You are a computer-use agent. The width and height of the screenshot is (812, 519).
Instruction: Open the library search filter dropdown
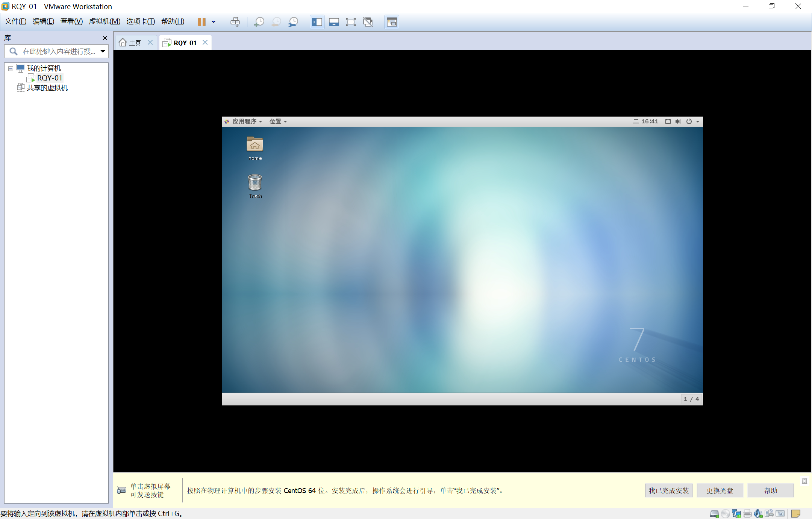(103, 51)
